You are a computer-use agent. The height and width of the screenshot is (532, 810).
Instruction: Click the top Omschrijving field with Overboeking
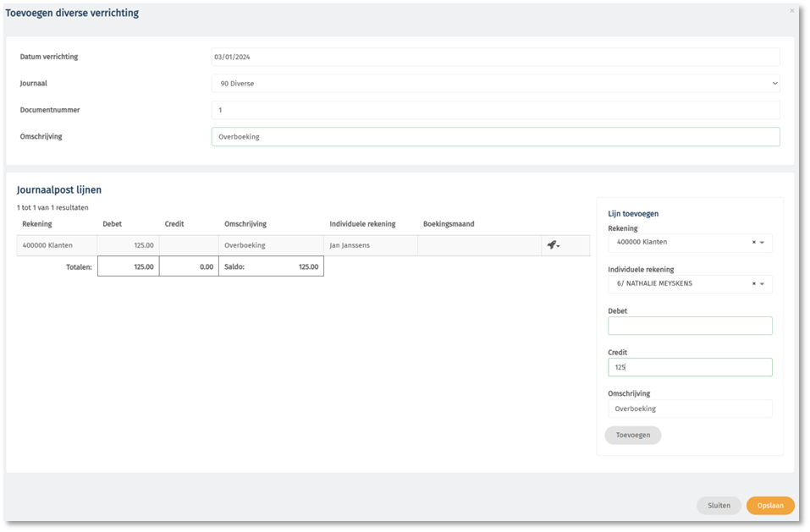(495, 137)
